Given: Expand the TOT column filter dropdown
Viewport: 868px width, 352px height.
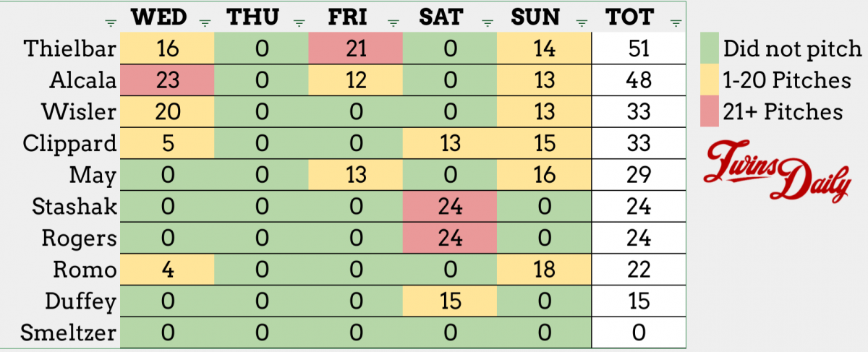Looking at the screenshot, I should [675, 22].
